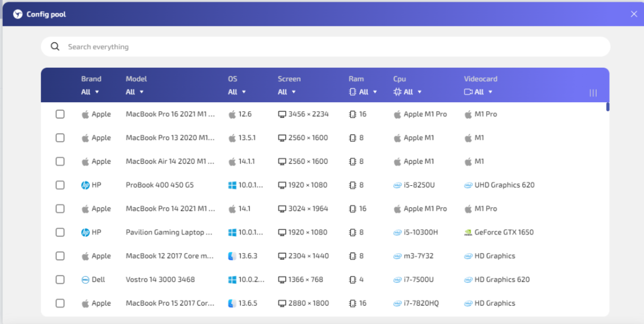Image resolution: width=644 pixels, height=324 pixels.
Task: Check the MacBook Air 14 2020 row
Action: pos(60,161)
